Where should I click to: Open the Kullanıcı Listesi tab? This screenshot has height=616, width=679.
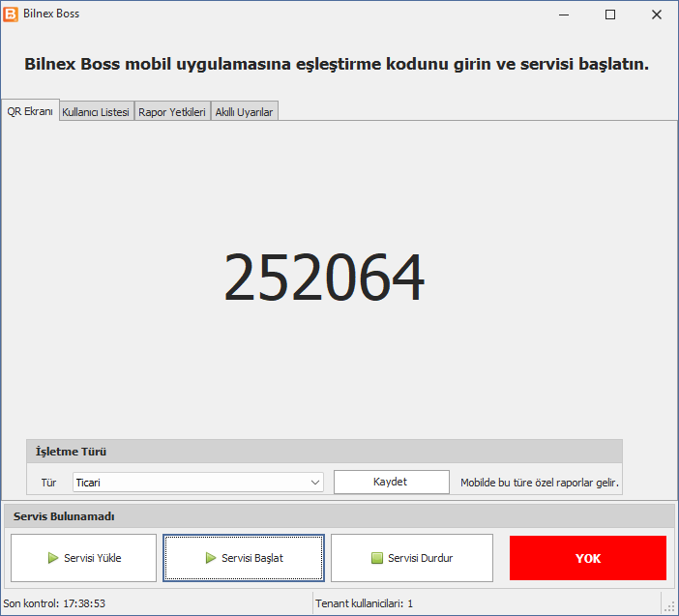(x=96, y=111)
